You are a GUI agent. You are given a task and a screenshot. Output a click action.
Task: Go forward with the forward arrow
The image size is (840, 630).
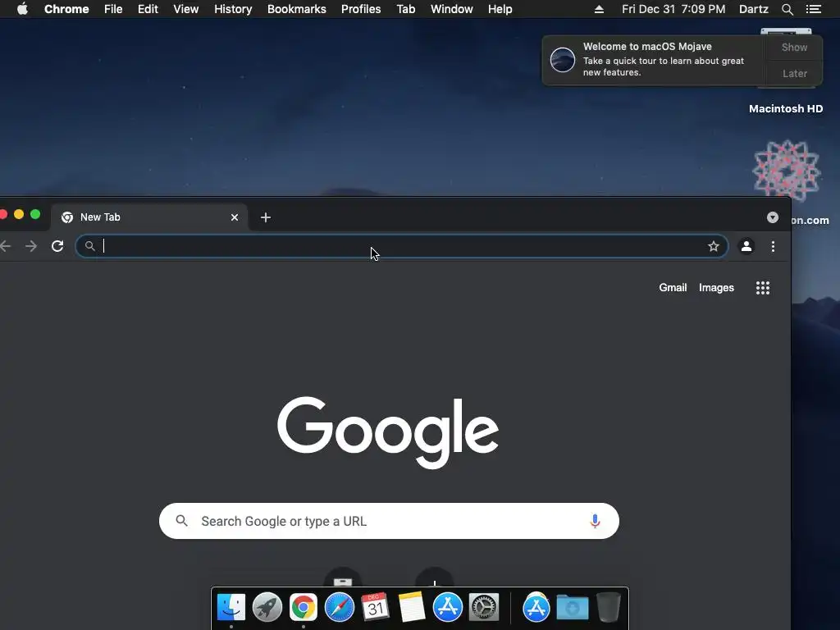pos(31,246)
